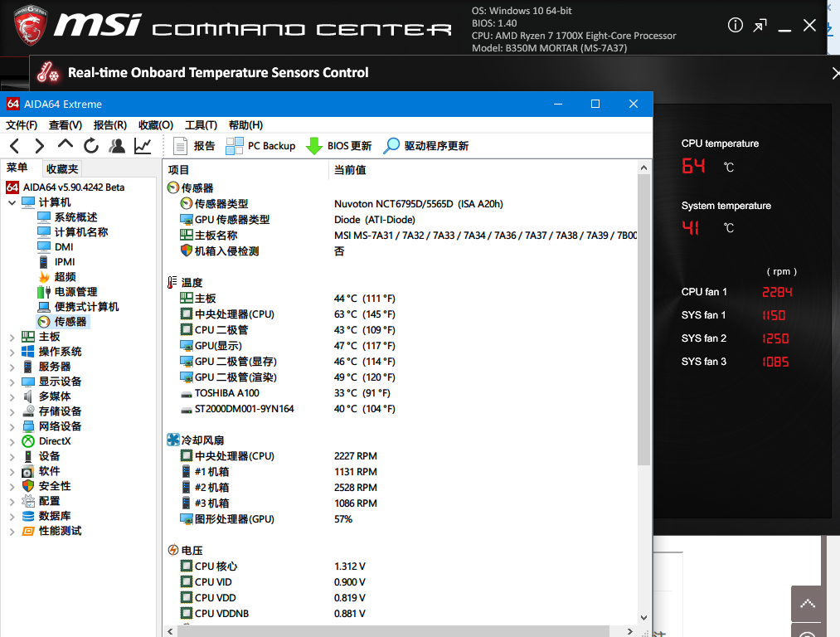This screenshot has width=840, height=637.
Task: Select 便携式计算机 in the tree
Action: point(78,307)
